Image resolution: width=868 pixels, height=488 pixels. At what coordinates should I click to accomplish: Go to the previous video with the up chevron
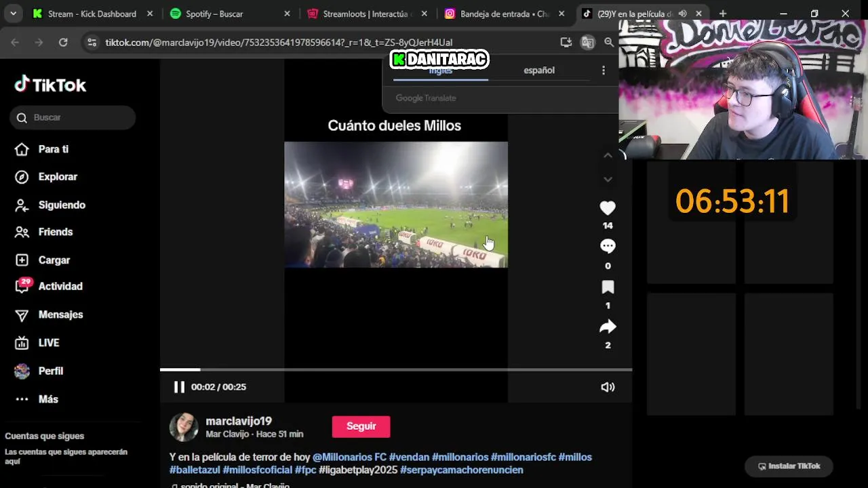[x=608, y=155]
